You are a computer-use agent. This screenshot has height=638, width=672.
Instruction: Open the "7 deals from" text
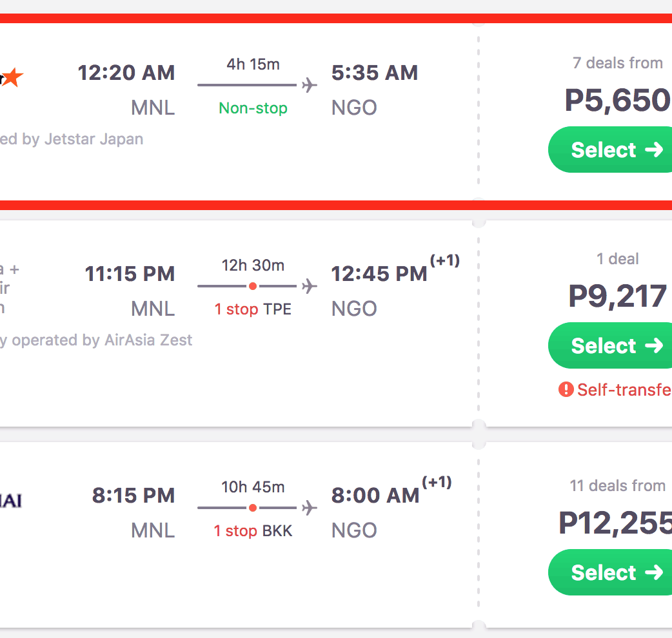click(x=617, y=63)
